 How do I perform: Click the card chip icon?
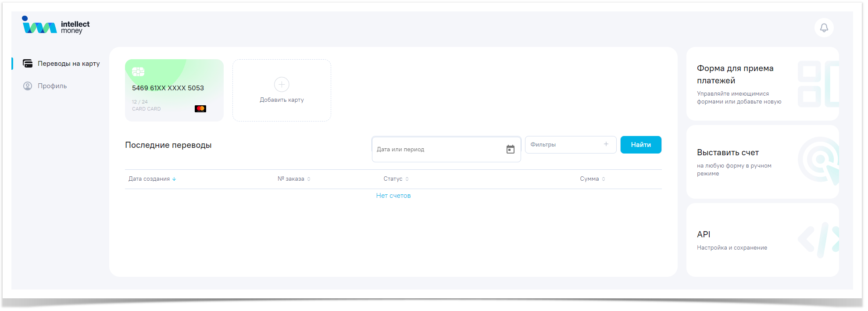138,72
